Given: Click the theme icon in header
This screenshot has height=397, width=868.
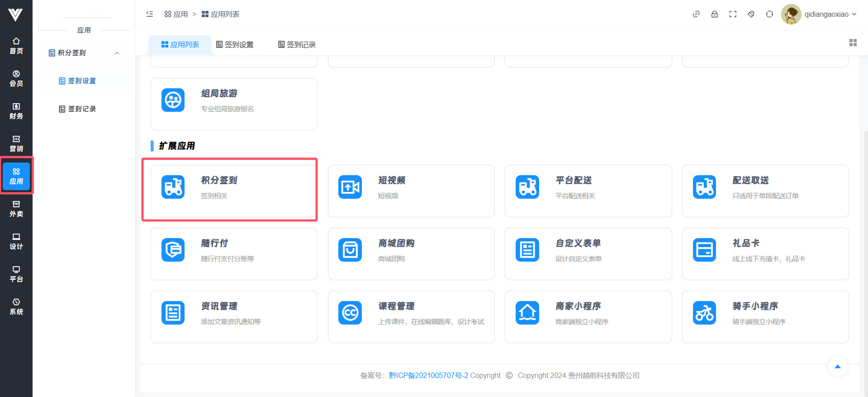Looking at the screenshot, I should coord(751,14).
